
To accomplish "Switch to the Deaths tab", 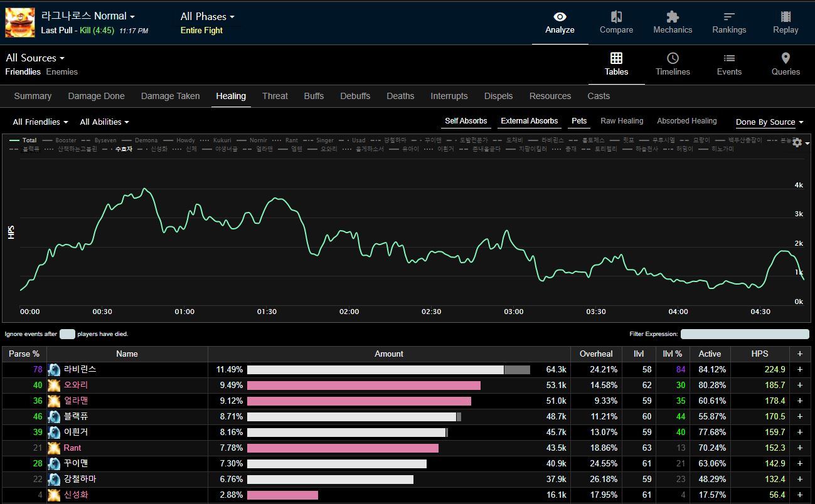I will click(x=400, y=96).
